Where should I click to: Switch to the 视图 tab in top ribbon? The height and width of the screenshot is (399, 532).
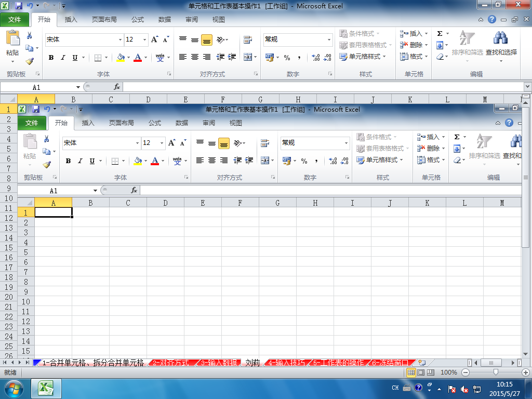point(219,20)
